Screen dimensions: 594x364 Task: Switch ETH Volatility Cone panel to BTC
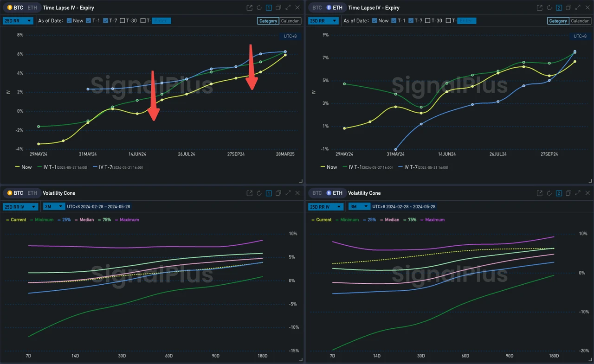[317, 193]
